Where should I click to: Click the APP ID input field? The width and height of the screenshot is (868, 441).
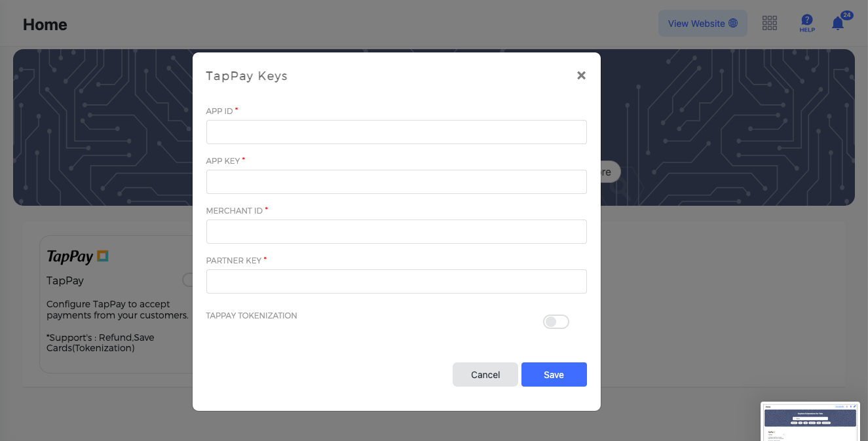pos(396,132)
